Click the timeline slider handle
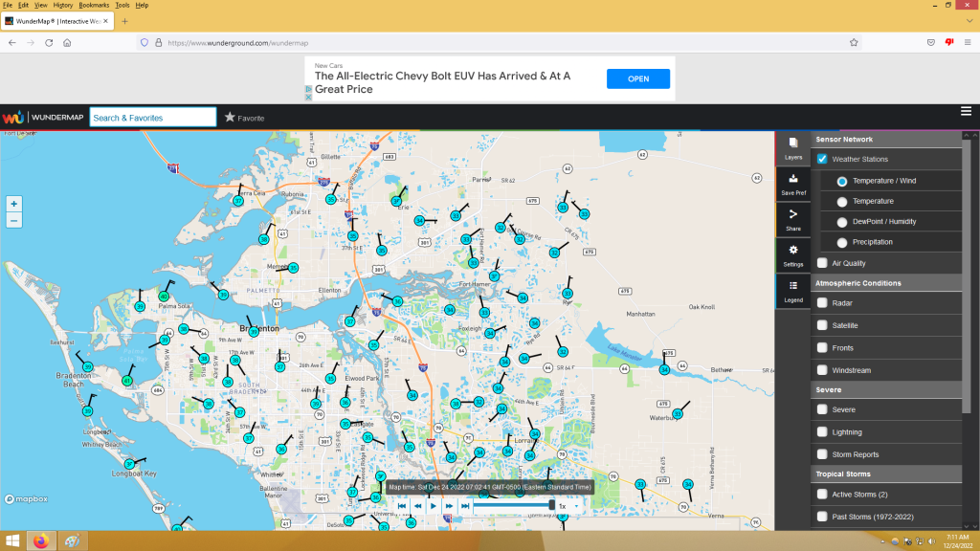The height and width of the screenshot is (551, 980). click(x=552, y=505)
